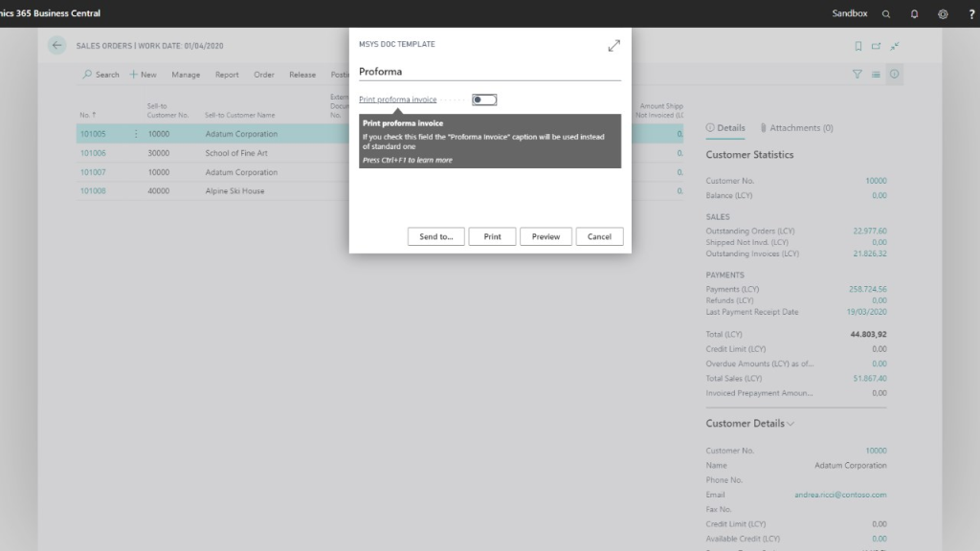The width and height of the screenshot is (980, 551).
Task: Toggle the FactBox information pane icon
Action: click(x=894, y=74)
